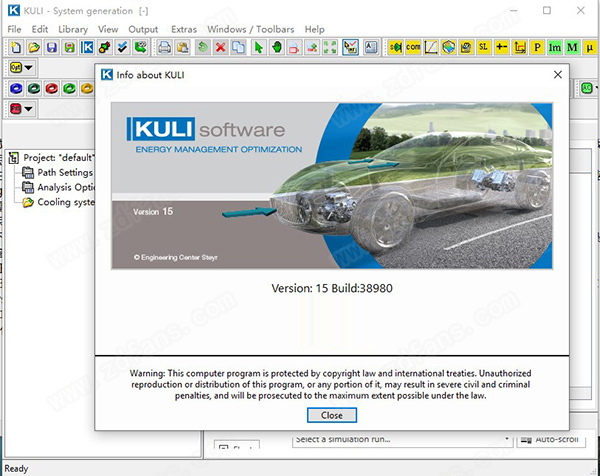Click the colored 3D map surface icon
This screenshot has width=600, height=476.
(448, 47)
